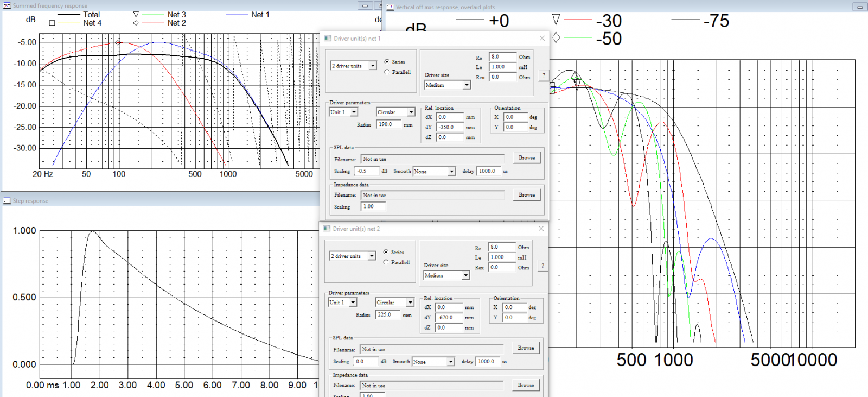Click Total legend black line

69,15
